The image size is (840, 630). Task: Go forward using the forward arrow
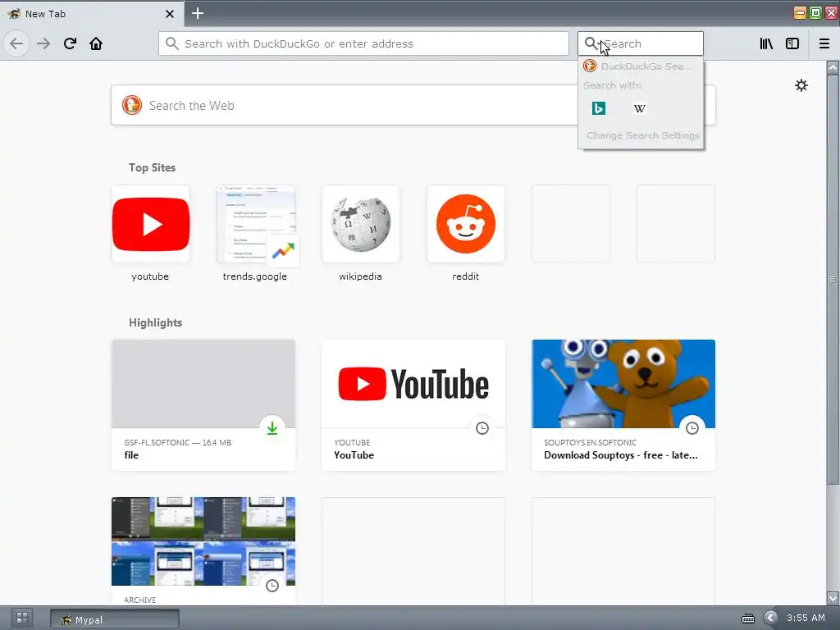(43, 43)
